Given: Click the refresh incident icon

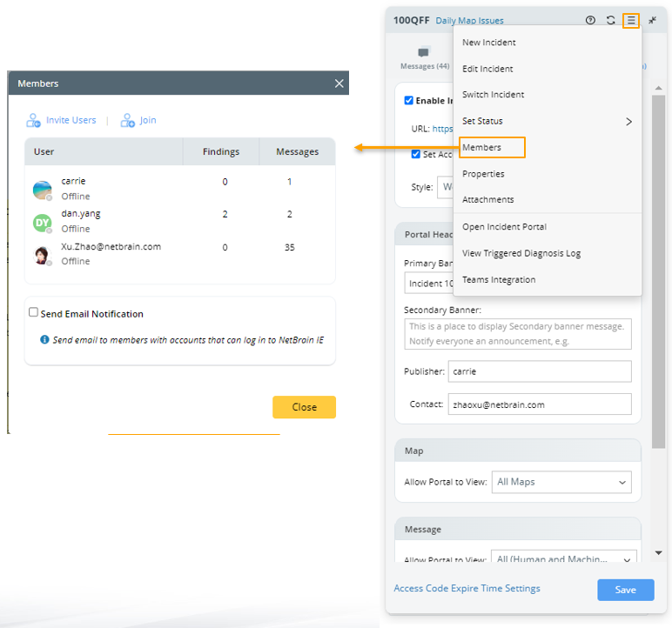Looking at the screenshot, I should coord(611,20).
